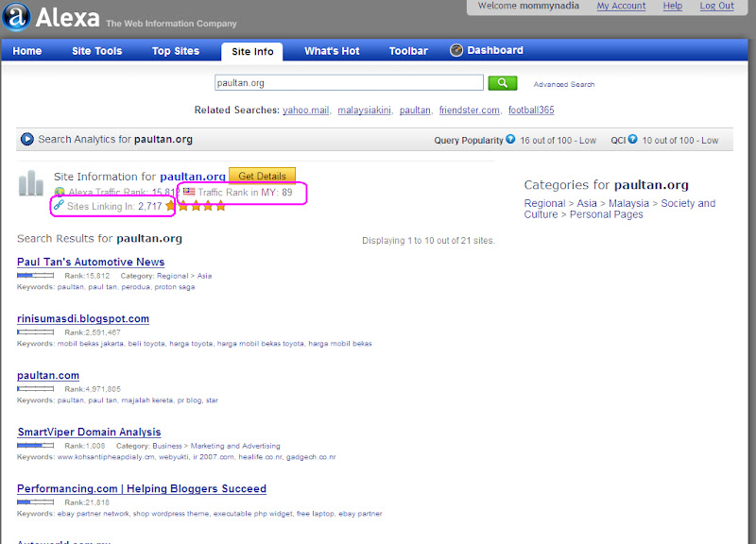756x544 pixels.
Task: Click the Marketing and Advertising category link
Action: point(235,446)
